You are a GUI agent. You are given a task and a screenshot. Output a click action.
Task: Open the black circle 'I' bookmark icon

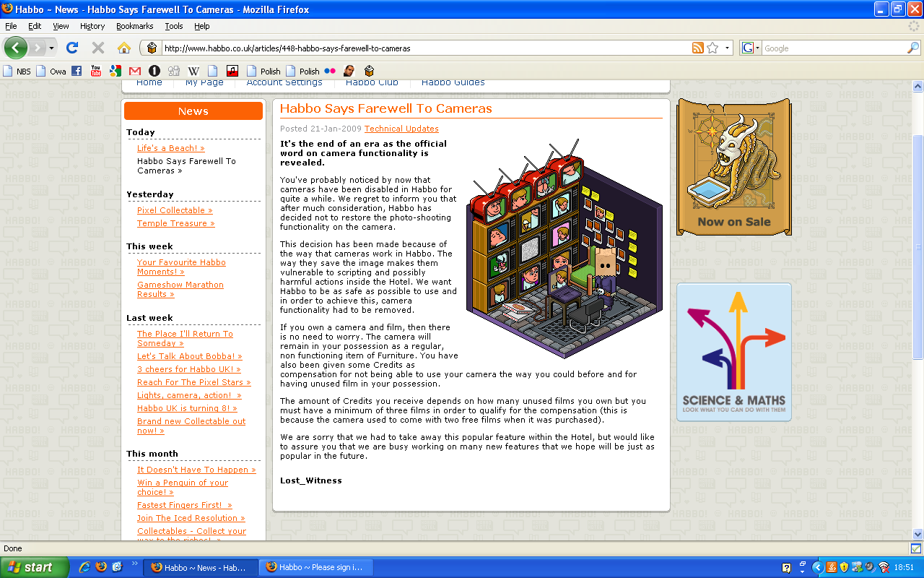[x=154, y=71]
